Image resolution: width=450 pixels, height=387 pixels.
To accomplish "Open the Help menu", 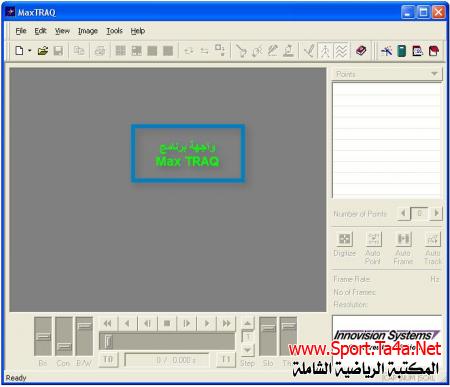I will tap(138, 31).
